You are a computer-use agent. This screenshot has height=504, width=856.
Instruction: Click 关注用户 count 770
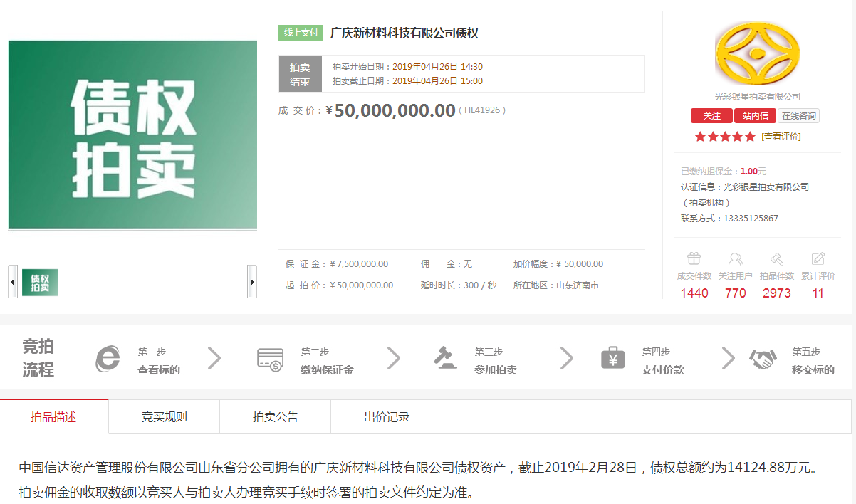coord(736,293)
